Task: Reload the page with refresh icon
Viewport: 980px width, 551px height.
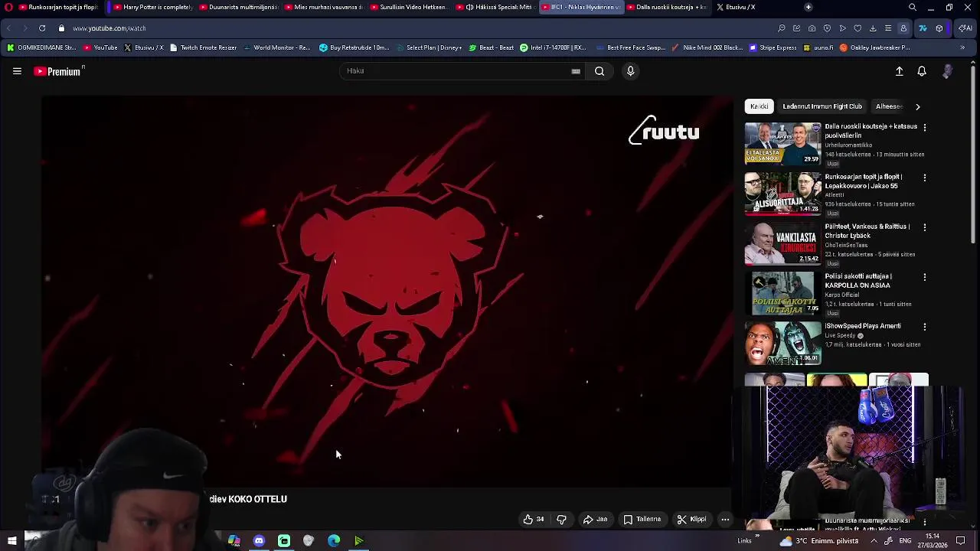Action: click(x=42, y=28)
